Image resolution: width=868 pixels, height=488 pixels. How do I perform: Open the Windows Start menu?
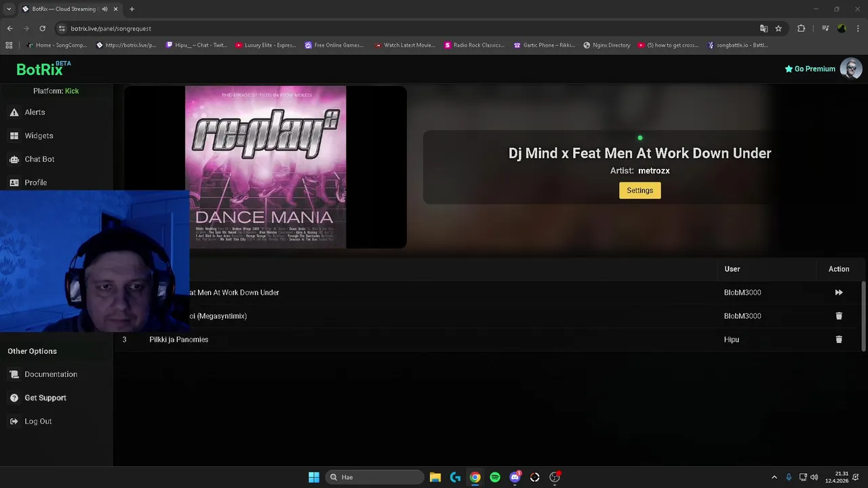(314, 477)
